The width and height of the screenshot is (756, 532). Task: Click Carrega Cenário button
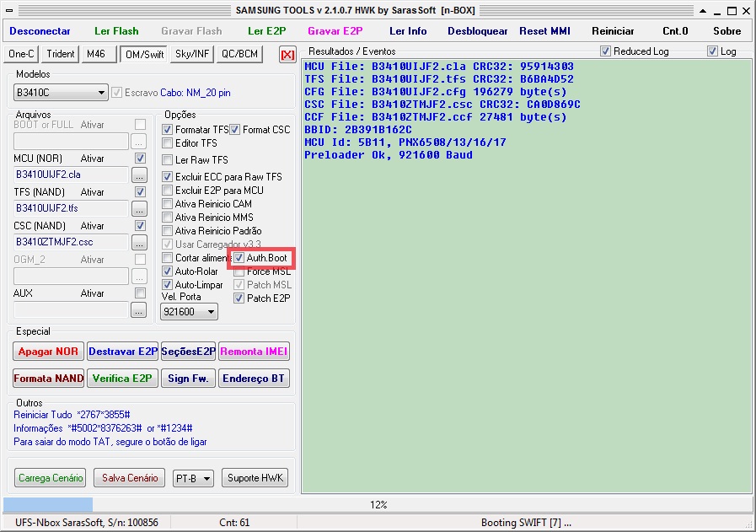tap(50, 478)
